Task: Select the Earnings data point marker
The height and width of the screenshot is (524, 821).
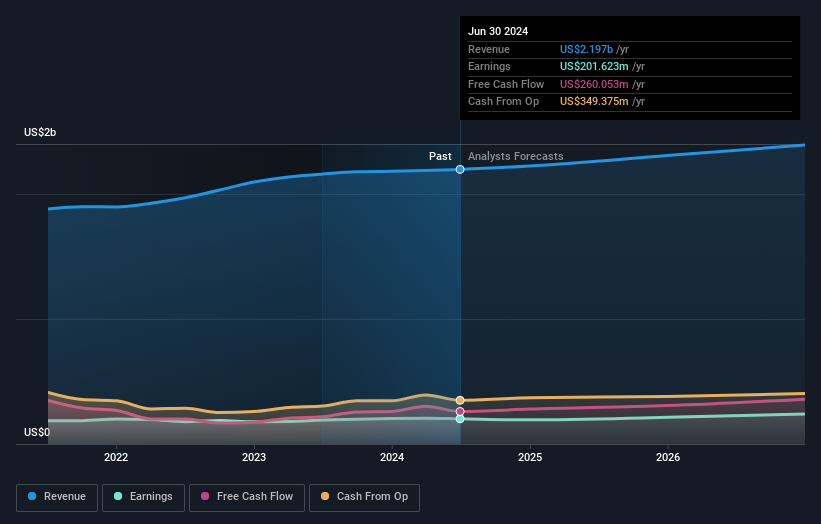Action: tap(460, 419)
